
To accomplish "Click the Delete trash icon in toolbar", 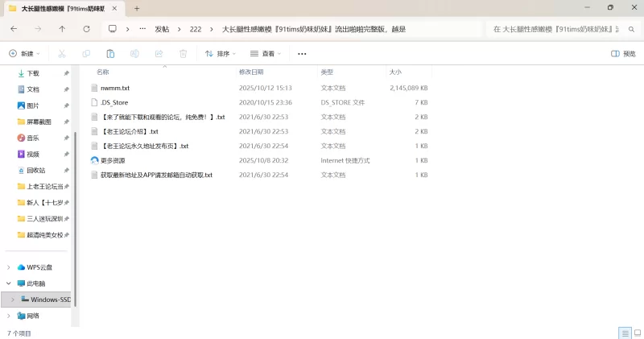I will (183, 54).
